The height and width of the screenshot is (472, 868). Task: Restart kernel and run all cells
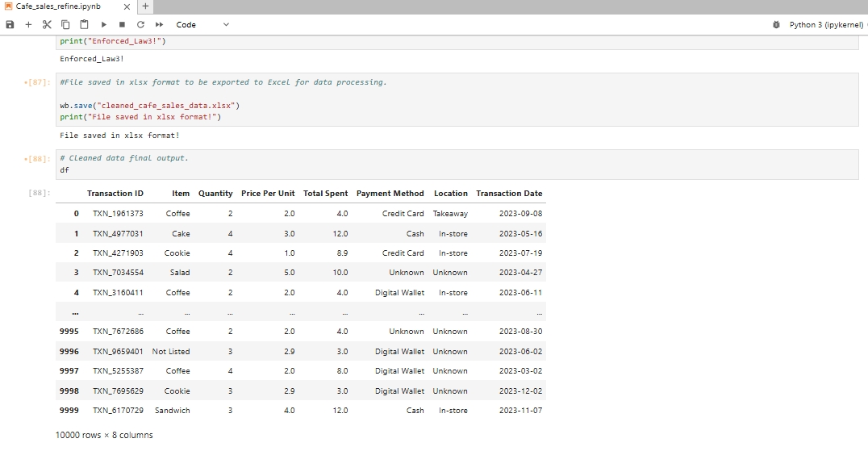pyautogui.click(x=160, y=24)
